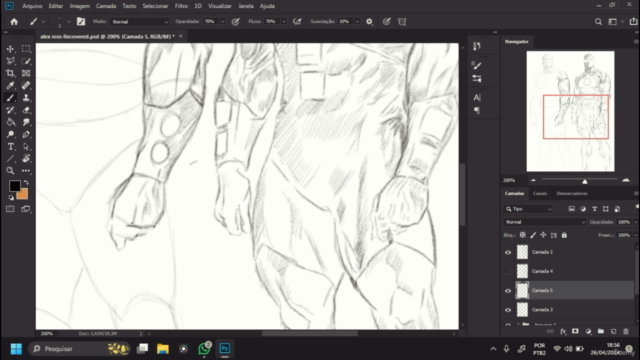Open the tool preset picker arrow
This screenshot has height=360, width=640.
click(43, 22)
